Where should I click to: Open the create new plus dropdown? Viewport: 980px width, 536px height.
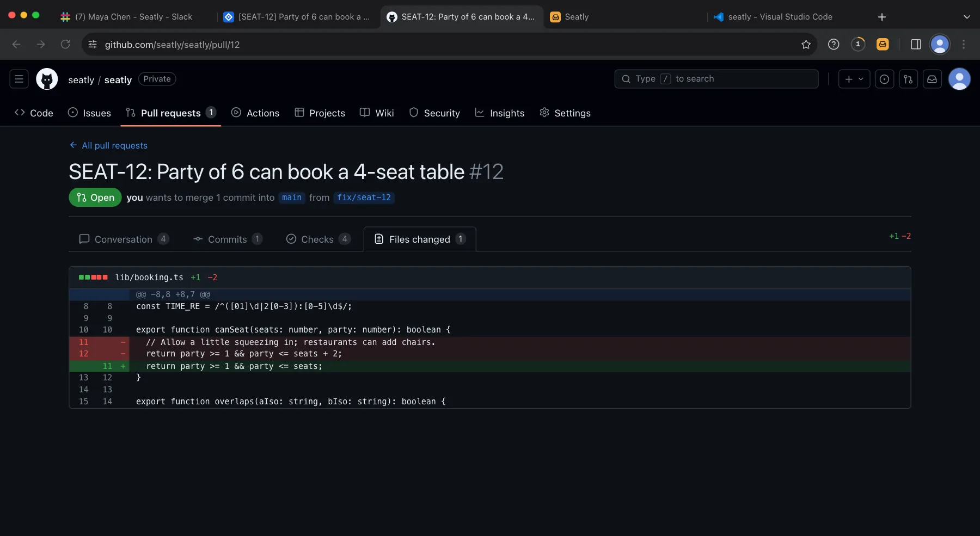(854, 79)
